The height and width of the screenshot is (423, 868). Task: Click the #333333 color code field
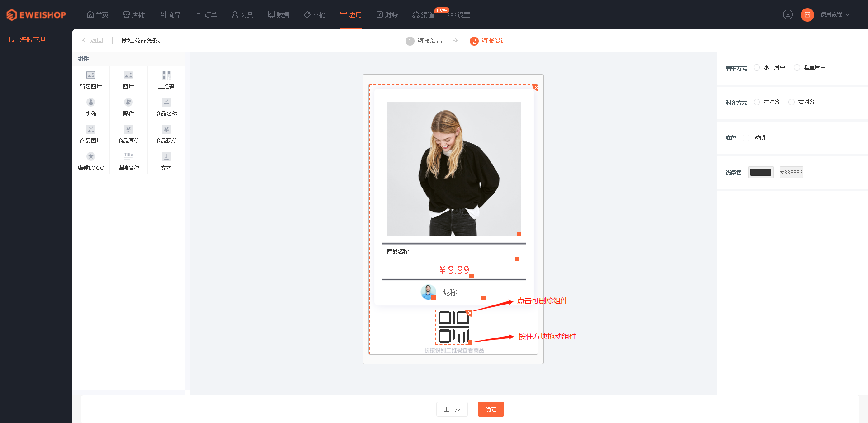(x=792, y=172)
